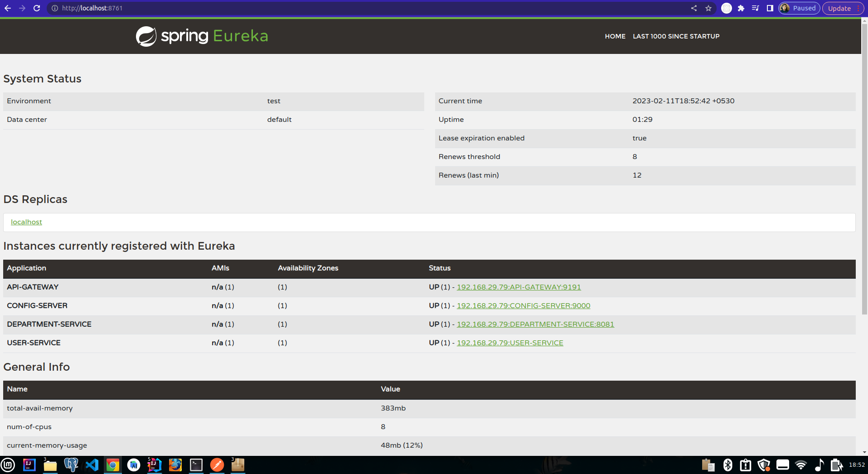Launch Firefox from the taskbar
The image size is (868, 474).
click(175, 465)
